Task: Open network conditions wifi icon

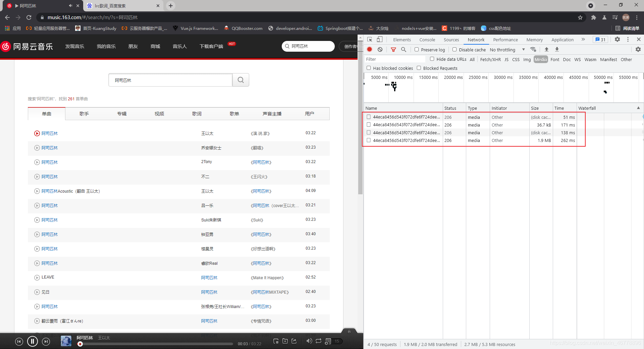Action: point(533,49)
